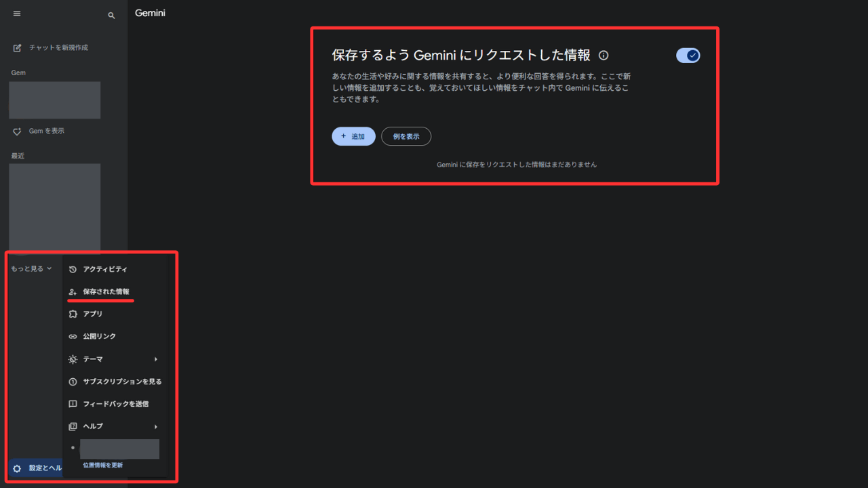Click the Gem を表示 diamond icon

18,131
